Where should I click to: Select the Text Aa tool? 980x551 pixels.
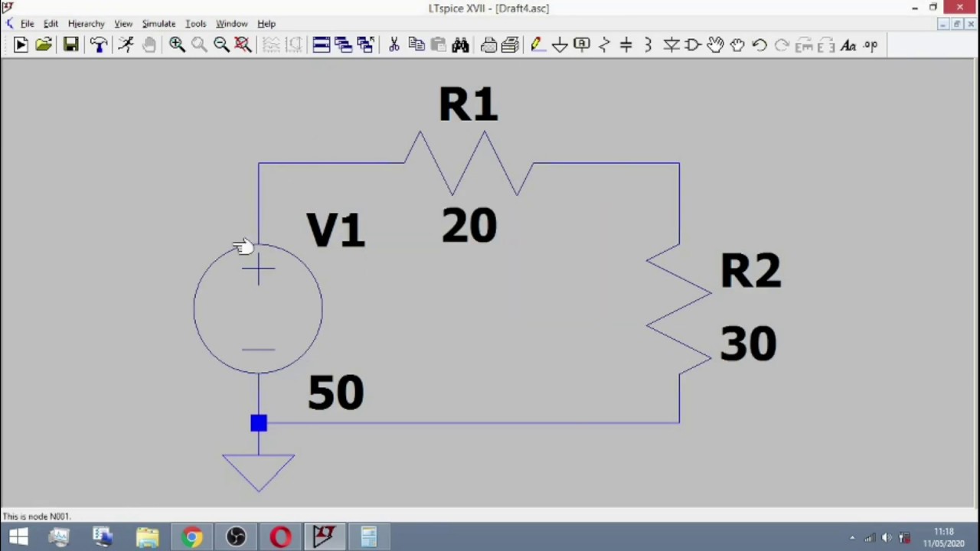pyautogui.click(x=848, y=45)
